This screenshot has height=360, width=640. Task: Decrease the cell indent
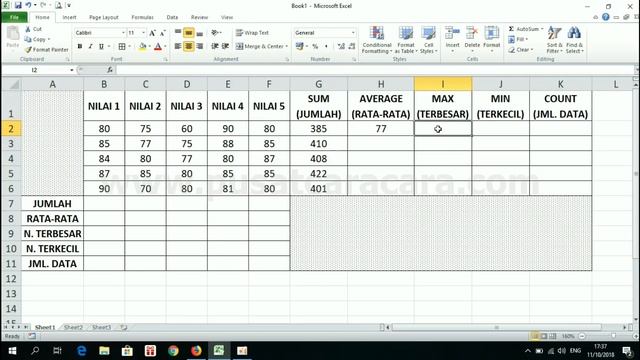tap(215, 47)
